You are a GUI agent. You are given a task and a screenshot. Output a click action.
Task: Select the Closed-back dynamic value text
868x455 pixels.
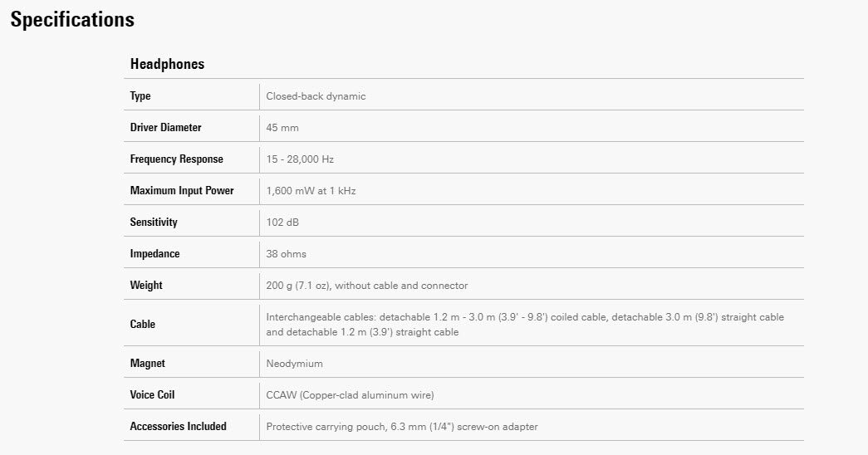(316, 96)
